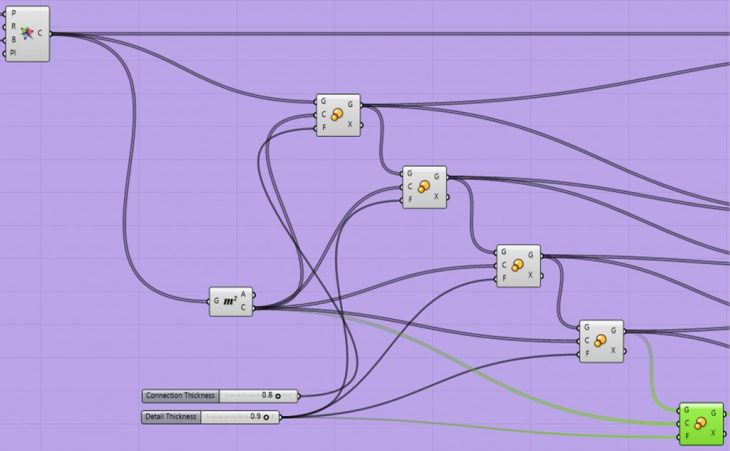Click the Connection Thickness slider handle

coord(278,396)
